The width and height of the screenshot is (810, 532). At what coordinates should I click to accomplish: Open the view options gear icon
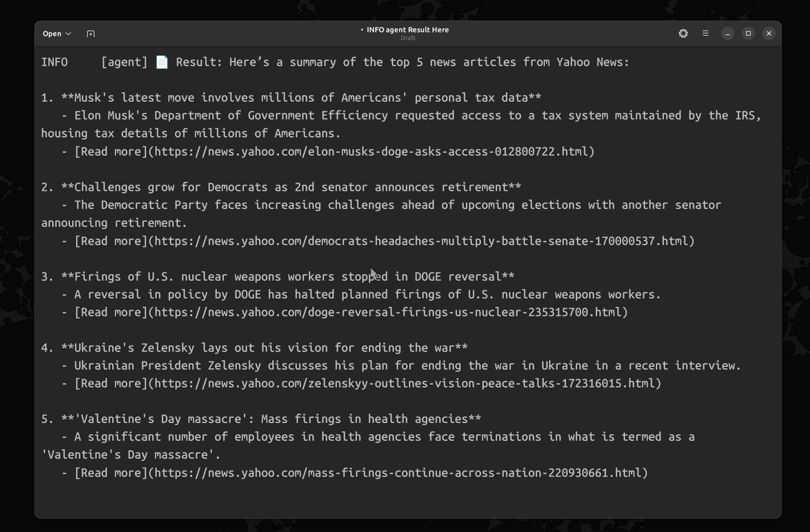[683, 34]
